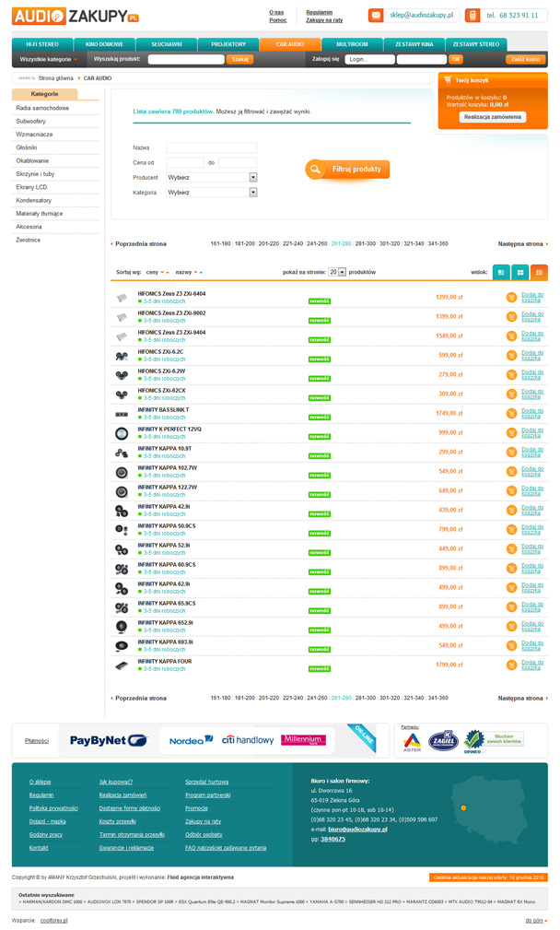560x930 pixels.
Task: Click the Filtruj produkty button
Action: pyautogui.click(x=348, y=170)
